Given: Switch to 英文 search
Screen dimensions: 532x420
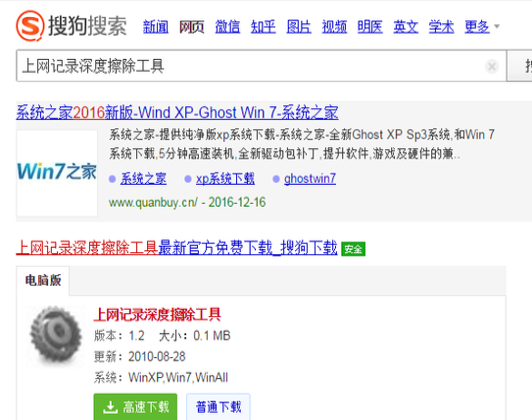Looking at the screenshot, I should tap(405, 26).
